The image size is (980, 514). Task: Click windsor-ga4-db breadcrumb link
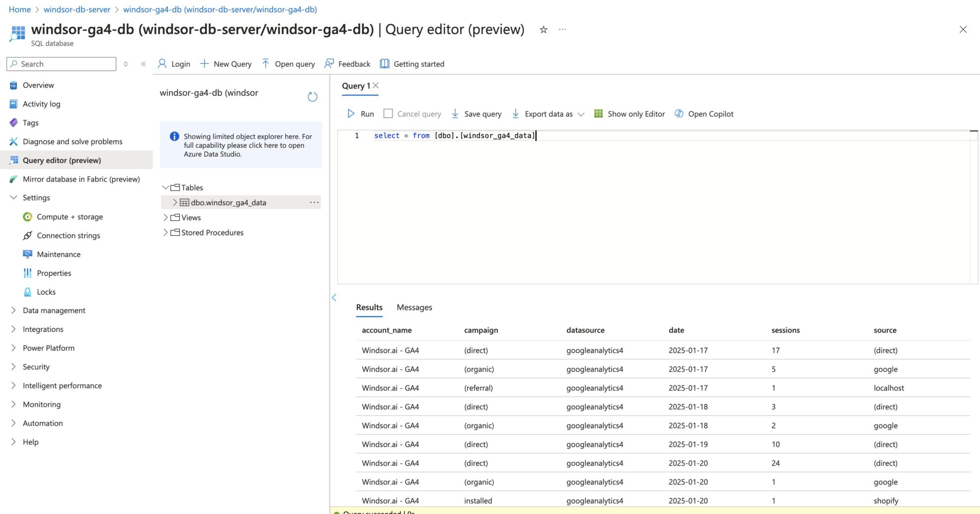pos(220,9)
